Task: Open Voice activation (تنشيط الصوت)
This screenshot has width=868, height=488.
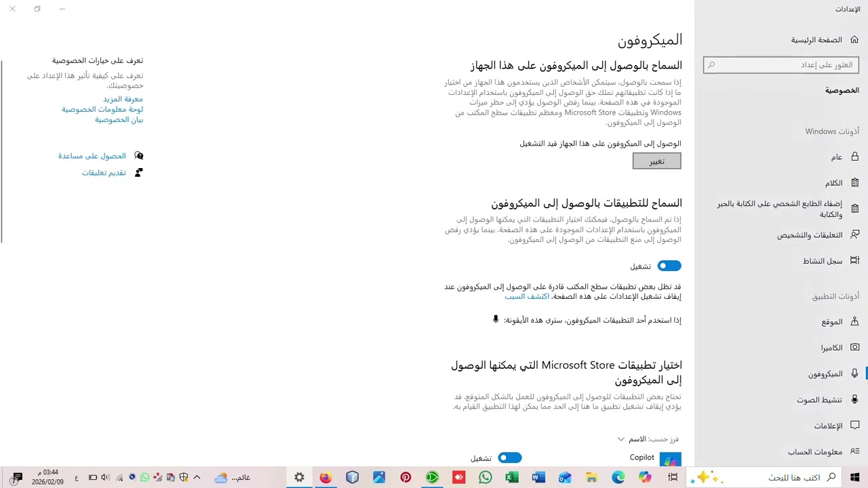Action: pyautogui.click(x=781, y=399)
